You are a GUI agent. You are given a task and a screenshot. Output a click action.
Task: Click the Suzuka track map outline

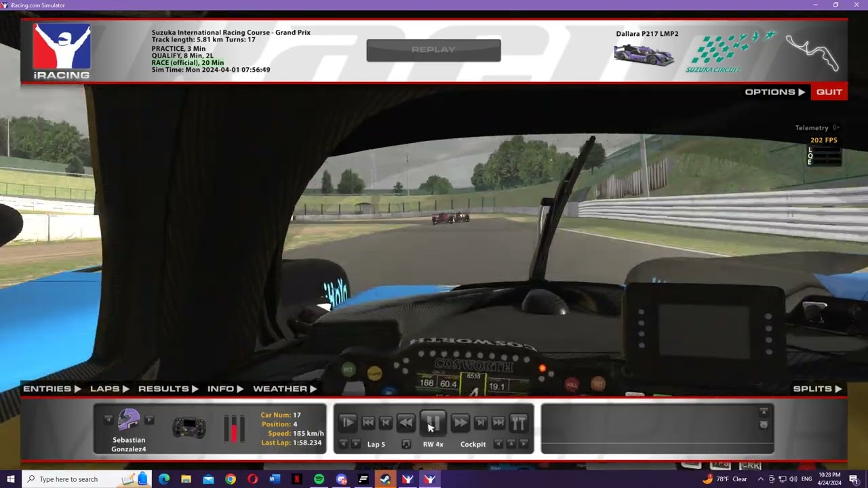[812, 52]
